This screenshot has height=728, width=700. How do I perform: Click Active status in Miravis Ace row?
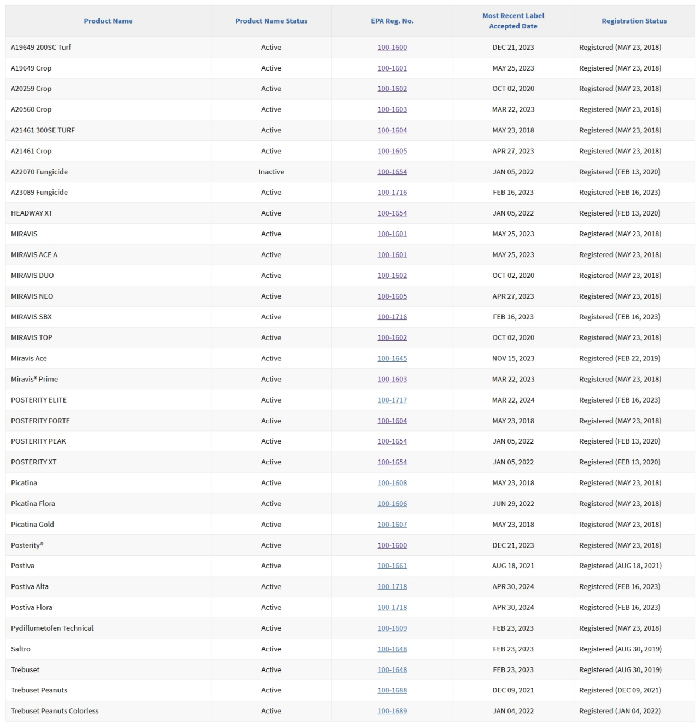(x=271, y=358)
